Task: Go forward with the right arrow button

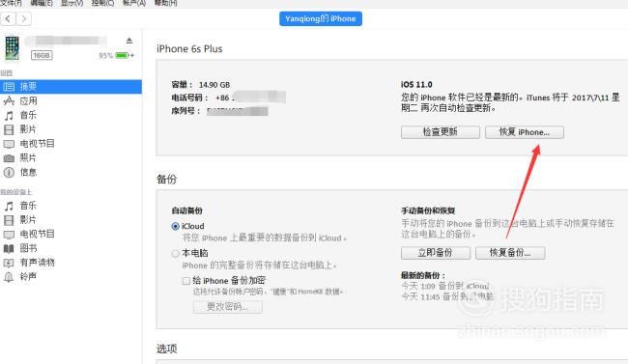Action: [23, 18]
